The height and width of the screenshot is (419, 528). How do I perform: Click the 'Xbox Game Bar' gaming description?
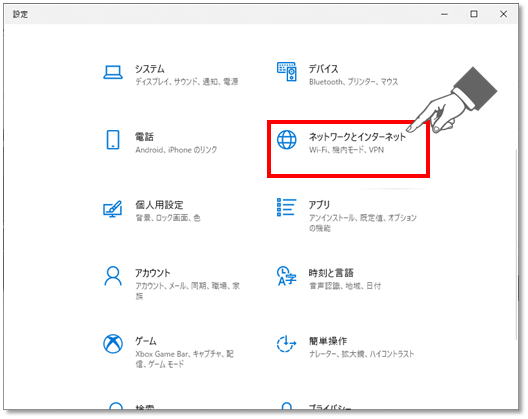pyautogui.click(x=185, y=359)
